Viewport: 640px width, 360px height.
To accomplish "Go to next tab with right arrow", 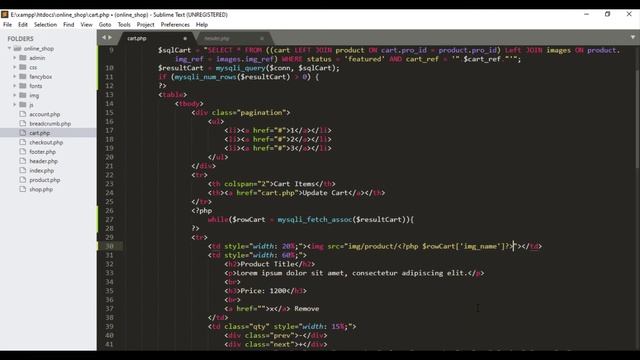I will (110, 38).
